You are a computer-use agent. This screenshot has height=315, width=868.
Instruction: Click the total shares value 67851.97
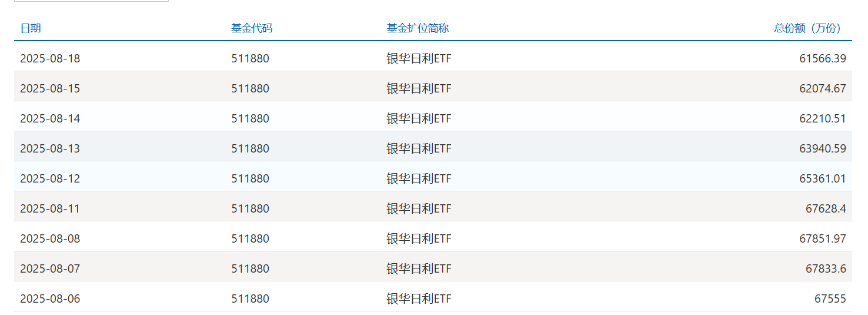823,238
